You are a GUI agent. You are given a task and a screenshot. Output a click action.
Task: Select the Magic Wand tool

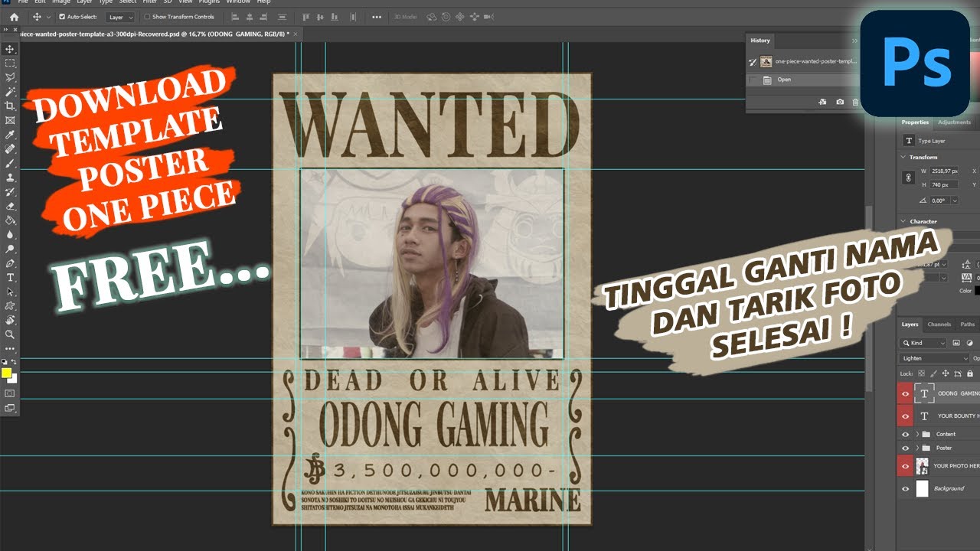(10, 92)
